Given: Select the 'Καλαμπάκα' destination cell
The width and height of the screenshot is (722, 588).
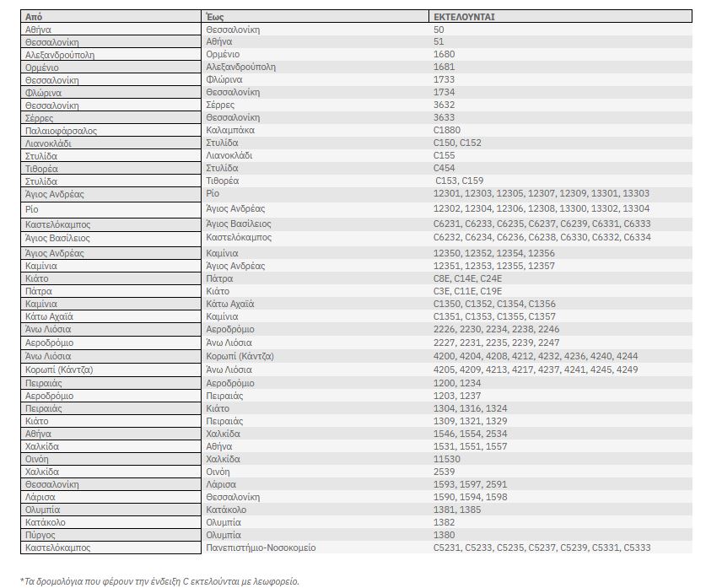Looking at the screenshot, I should pyautogui.click(x=229, y=131).
